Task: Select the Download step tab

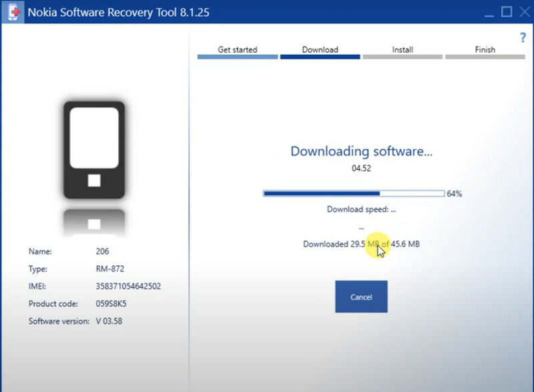Action: point(320,52)
